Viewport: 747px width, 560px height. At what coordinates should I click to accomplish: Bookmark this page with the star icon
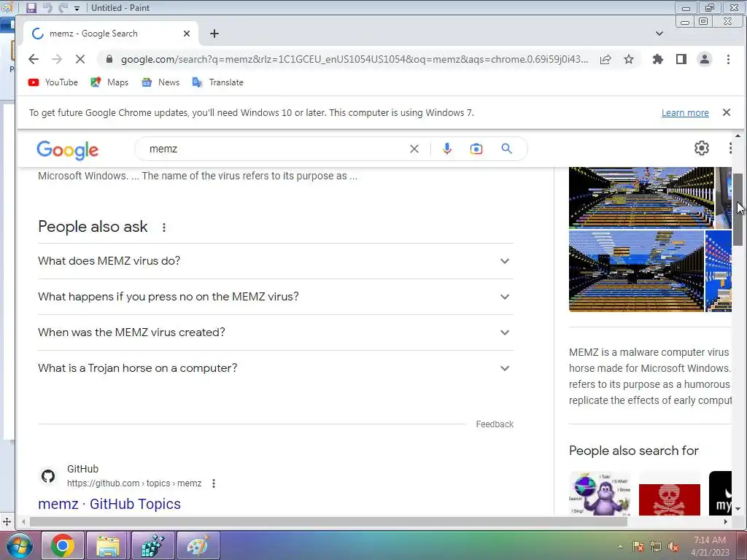[x=629, y=59]
